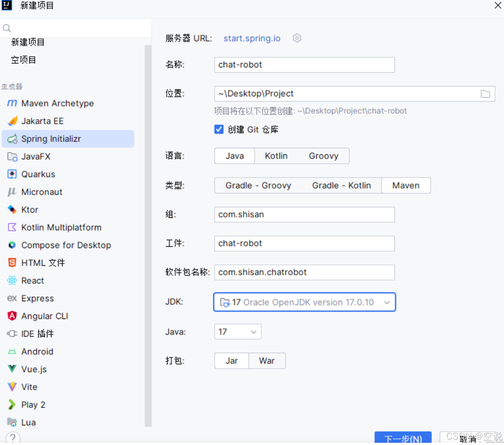Click the Play 2 icon
Viewport: 504px width, 445px height.
coord(12,405)
